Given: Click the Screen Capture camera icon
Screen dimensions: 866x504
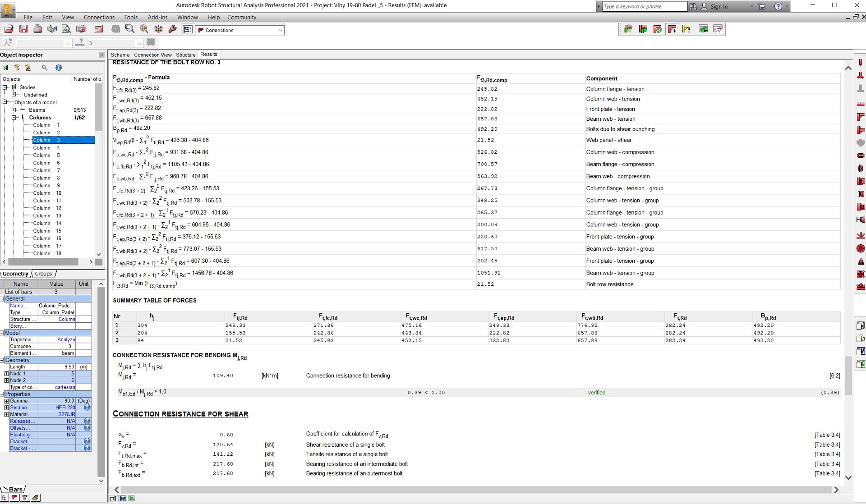Looking at the screenshot, I should pos(81,29).
